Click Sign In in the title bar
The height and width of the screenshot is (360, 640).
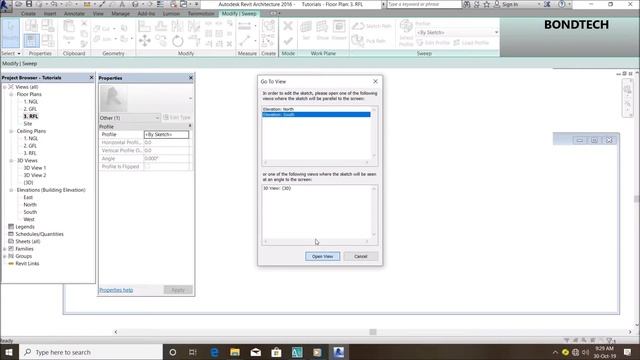510,4
